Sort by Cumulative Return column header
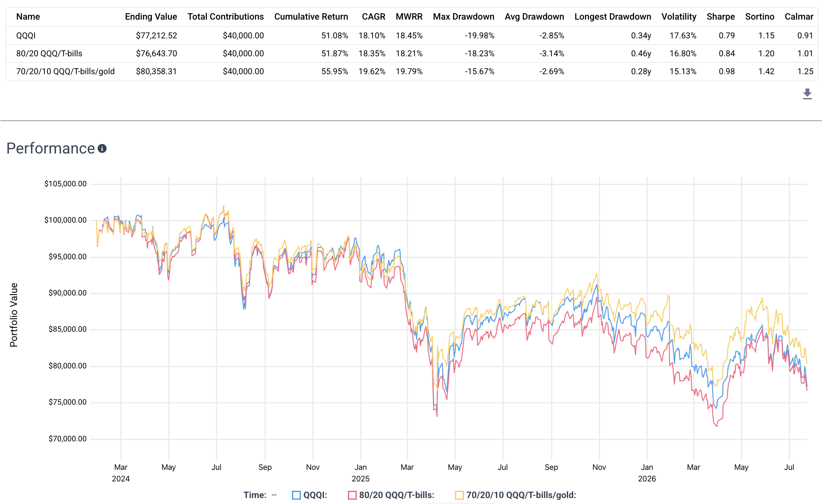This screenshot has width=822, height=504. (x=311, y=17)
